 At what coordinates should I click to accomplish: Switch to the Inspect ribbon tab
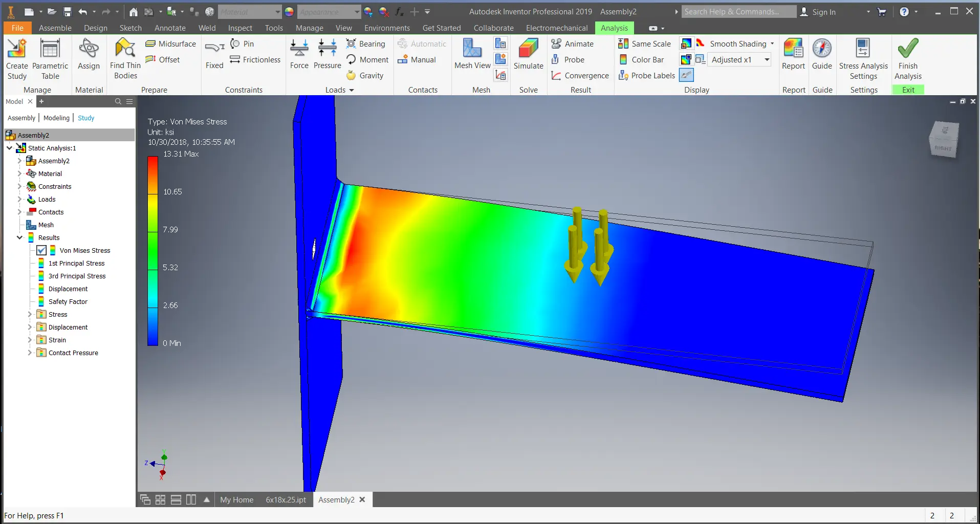coord(240,28)
